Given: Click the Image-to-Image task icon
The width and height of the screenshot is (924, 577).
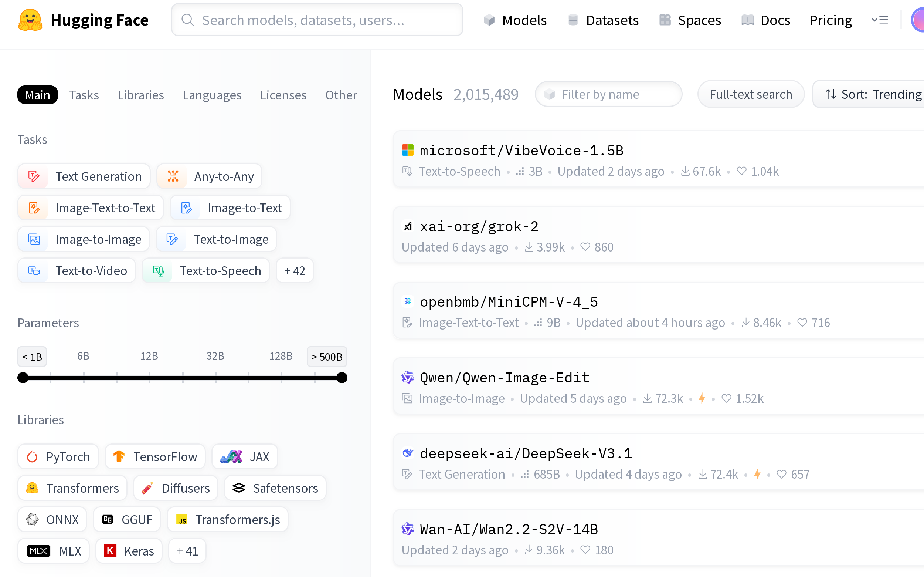Looking at the screenshot, I should click(34, 239).
